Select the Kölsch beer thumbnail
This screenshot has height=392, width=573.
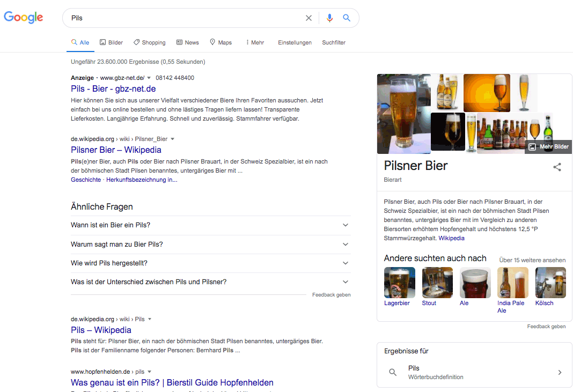pyautogui.click(x=550, y=283)
